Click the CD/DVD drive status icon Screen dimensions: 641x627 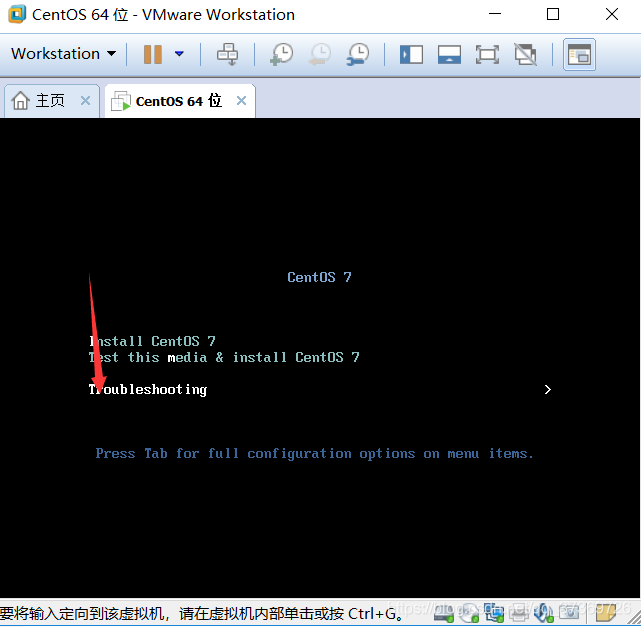[x=468, y=613]
